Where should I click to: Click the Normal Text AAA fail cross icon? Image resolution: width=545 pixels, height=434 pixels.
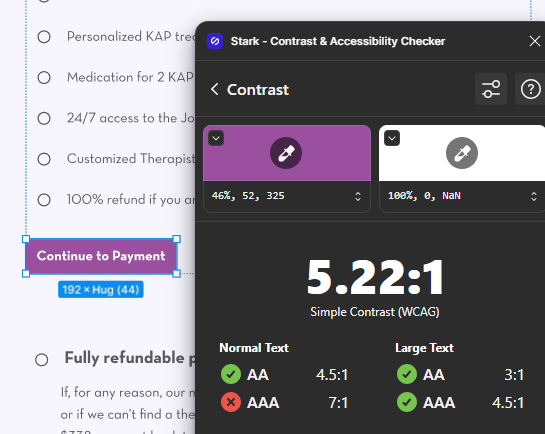tap(231, 402)
